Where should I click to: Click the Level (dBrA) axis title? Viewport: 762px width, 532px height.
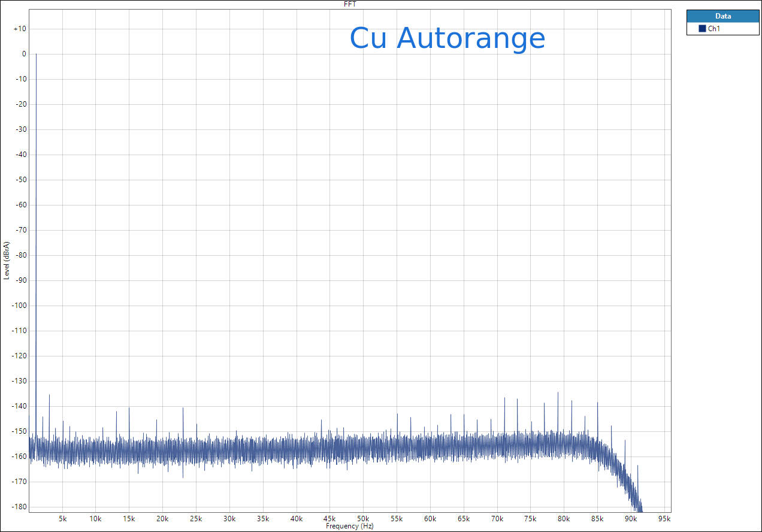[x=7, y=261]
